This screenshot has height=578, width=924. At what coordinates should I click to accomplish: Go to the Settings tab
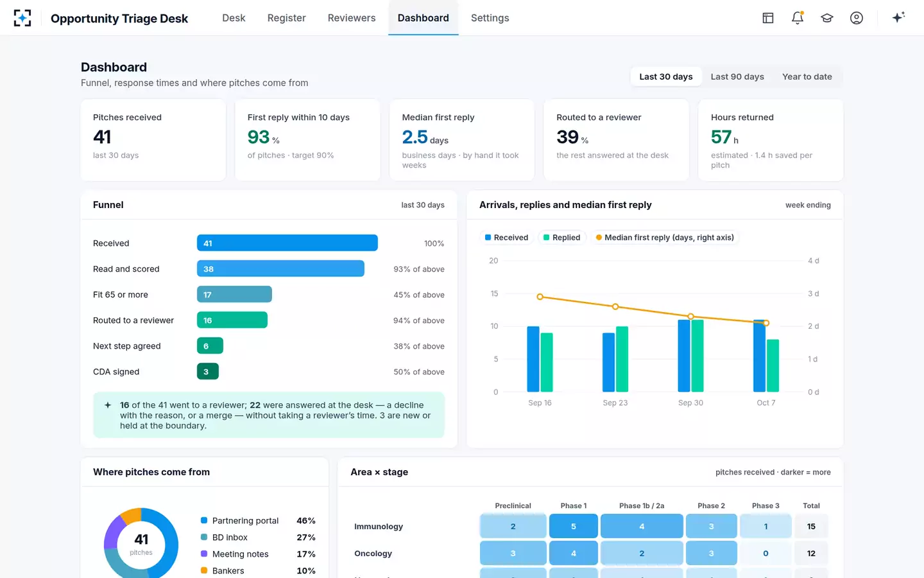click(490, 18)
